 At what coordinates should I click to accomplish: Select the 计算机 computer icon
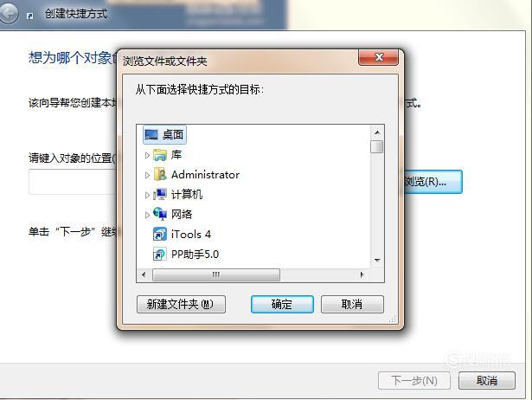pyautogui.click(x=160, y=194)
